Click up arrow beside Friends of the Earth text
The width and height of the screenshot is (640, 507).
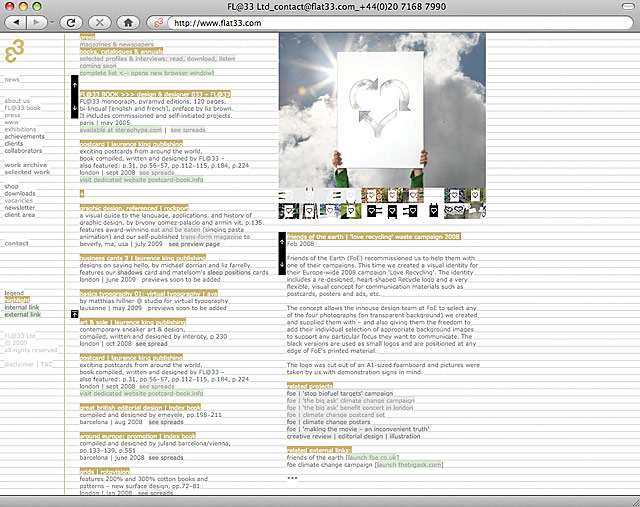click(x=282, y=242)
